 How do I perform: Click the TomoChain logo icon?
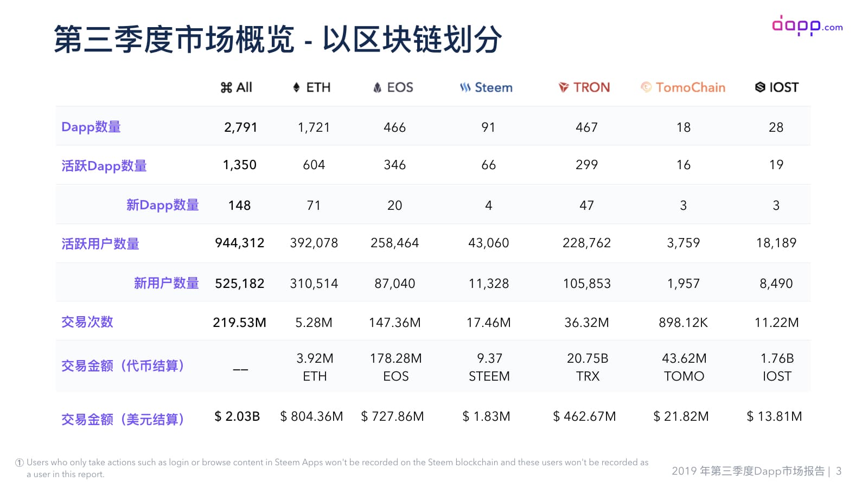tap(646, 87)
